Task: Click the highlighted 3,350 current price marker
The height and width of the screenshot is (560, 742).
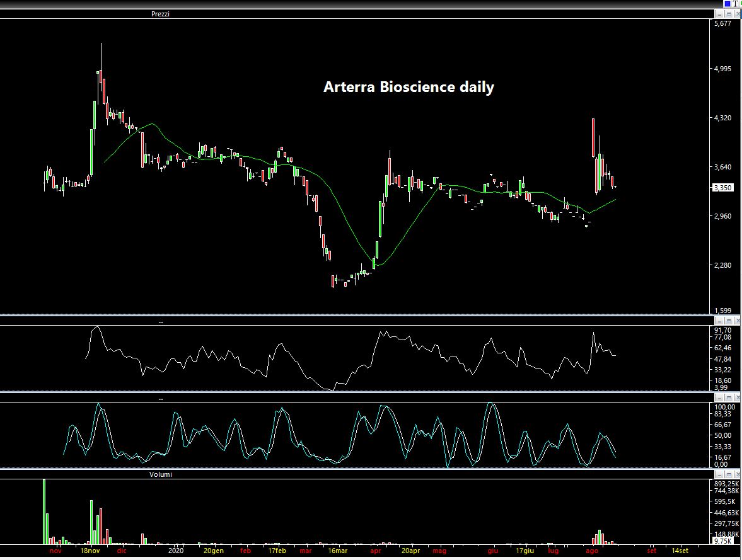Action: click(x=722, y=188)
